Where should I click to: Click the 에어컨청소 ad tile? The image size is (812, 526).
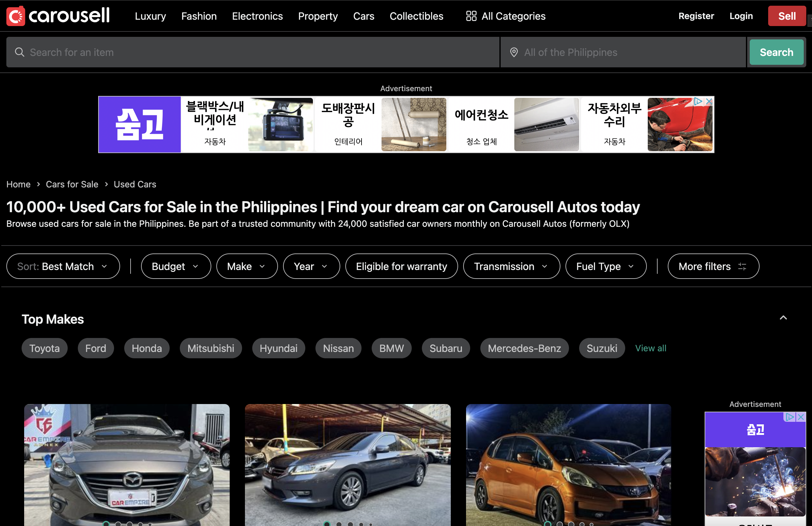pos(514,125)
